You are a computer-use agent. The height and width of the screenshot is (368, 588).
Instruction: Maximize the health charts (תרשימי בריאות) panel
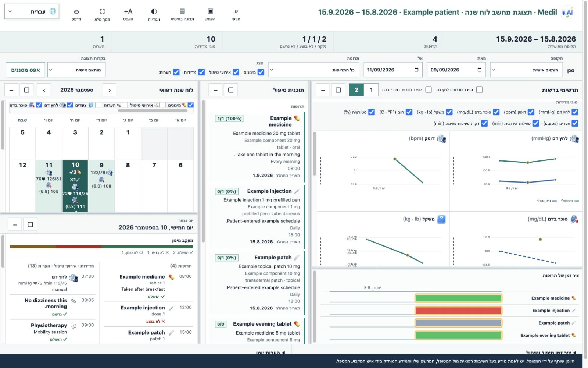coord(338,90)
